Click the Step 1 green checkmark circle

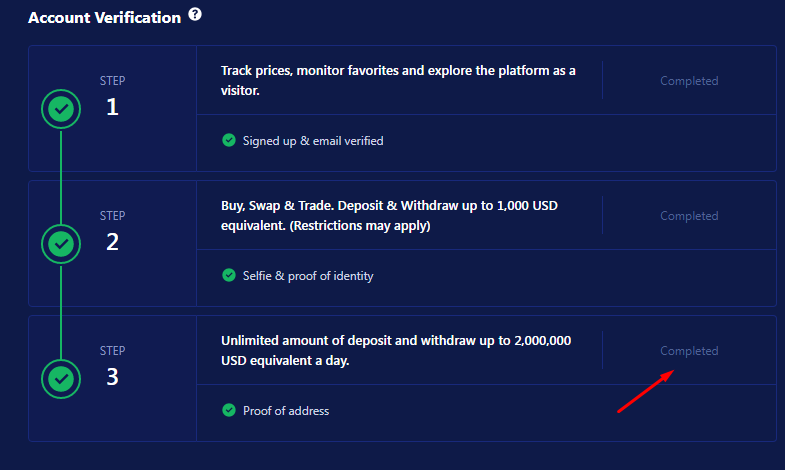[61, 109]
